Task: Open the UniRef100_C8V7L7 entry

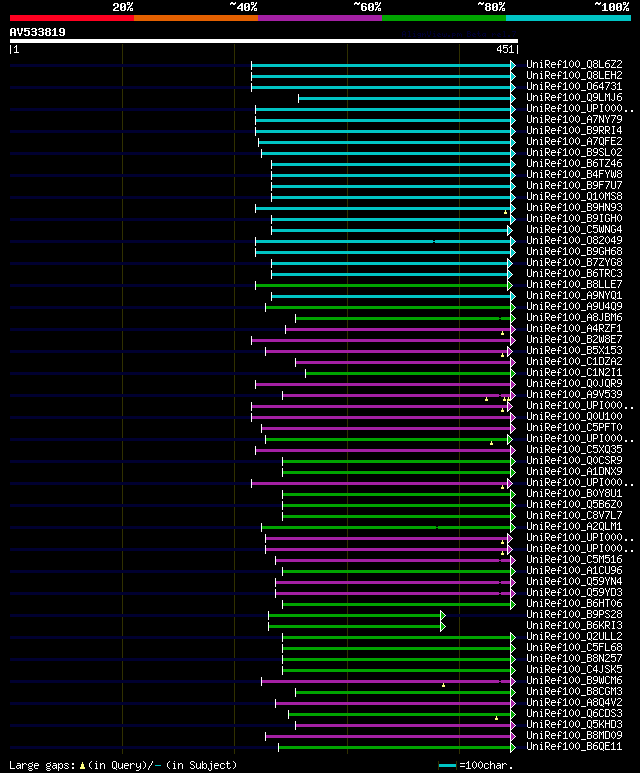Action: point(574,516)
